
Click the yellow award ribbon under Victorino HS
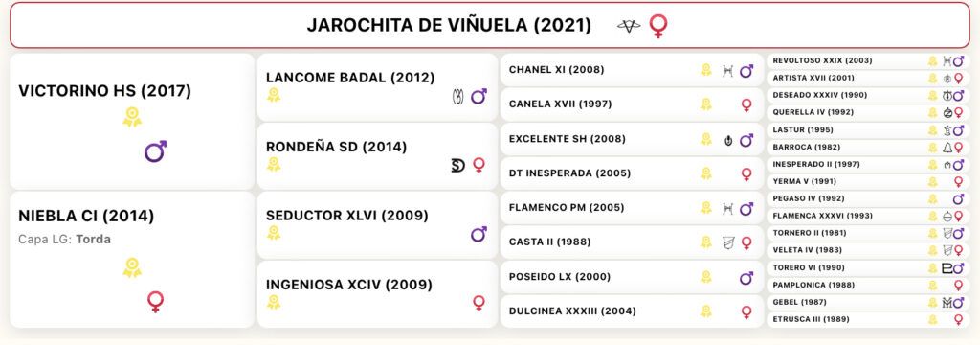click(132, 117)
